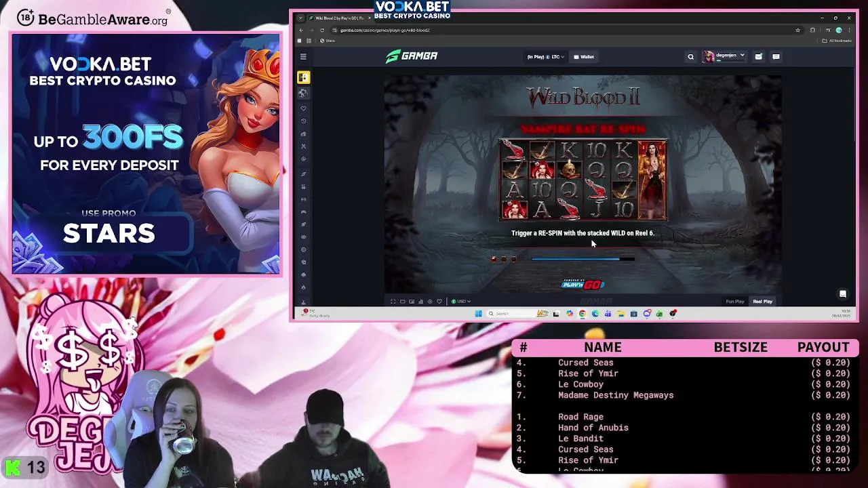Click the flame hot-games sidebar icon
The image size is (868, 488).
coord(303,287)
